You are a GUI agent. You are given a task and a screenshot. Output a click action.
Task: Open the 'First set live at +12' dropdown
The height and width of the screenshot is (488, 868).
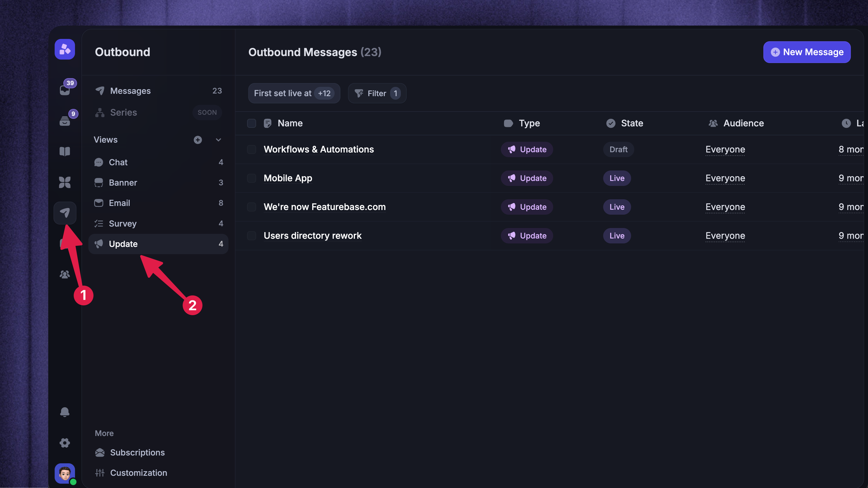point(294,93)
